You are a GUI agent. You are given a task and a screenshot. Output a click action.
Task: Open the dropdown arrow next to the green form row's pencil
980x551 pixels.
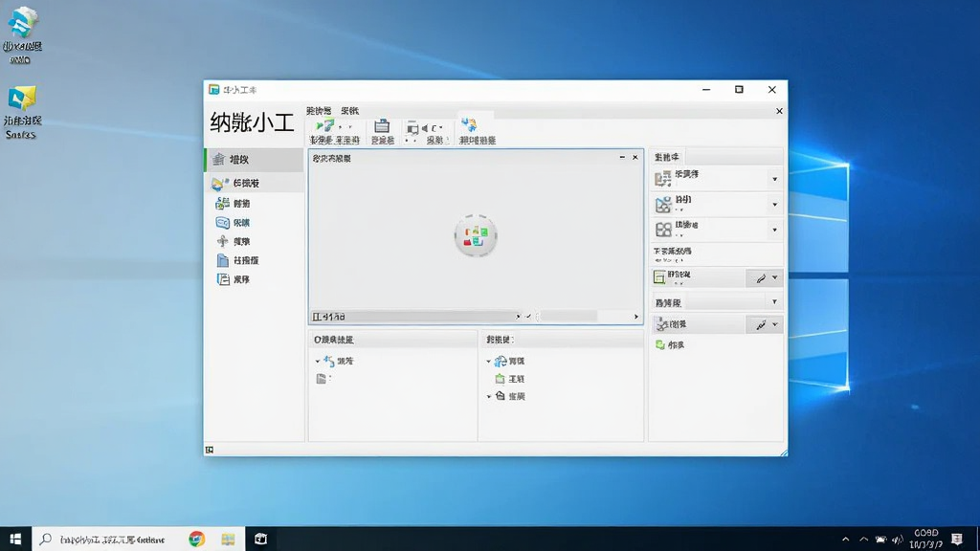pos(775,278)
